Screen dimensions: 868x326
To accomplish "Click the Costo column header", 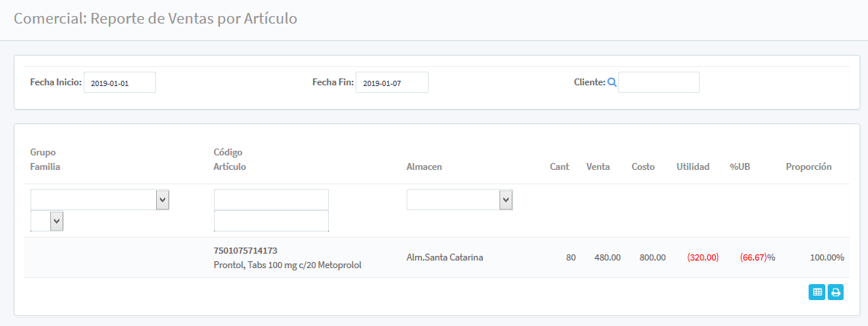I will click(x=643, y=167).
